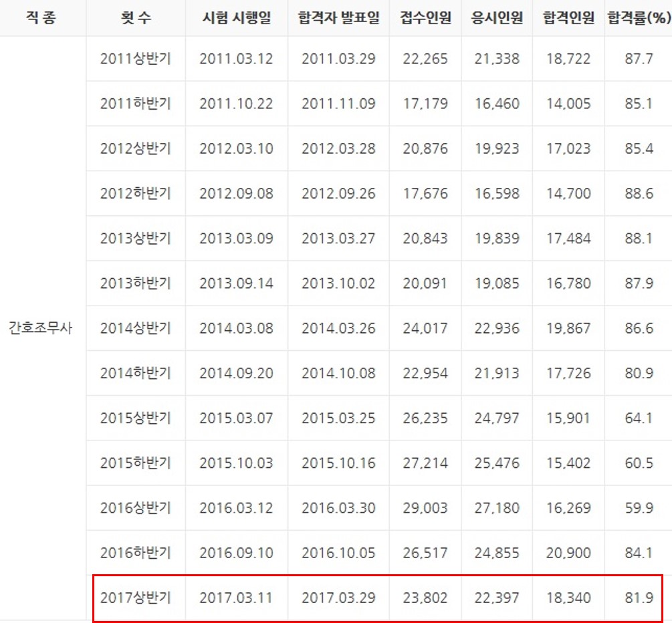This screenshot has height=623, width=672.
Task: Click the 2017상반기 row label
Action: coord(136,598)
